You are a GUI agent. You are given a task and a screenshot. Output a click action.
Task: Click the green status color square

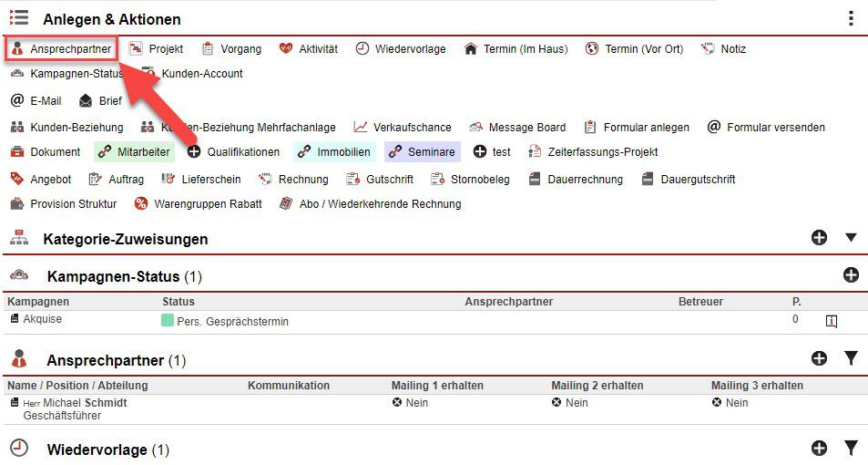[167, 321]
